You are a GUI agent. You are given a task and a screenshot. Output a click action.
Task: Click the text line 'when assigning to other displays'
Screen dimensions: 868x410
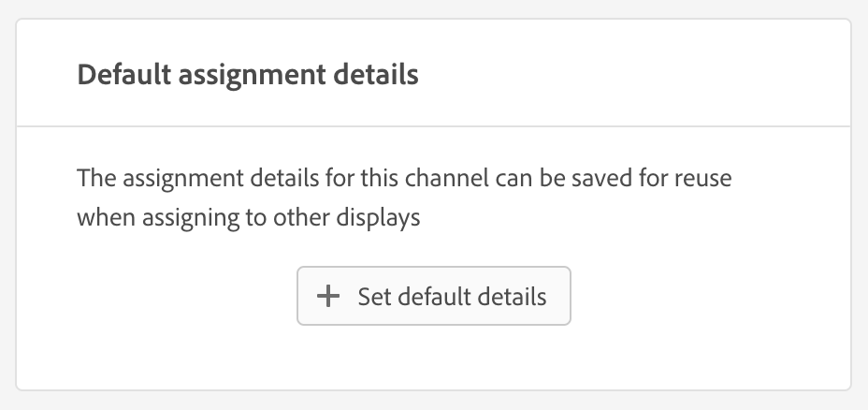point(248,218)
